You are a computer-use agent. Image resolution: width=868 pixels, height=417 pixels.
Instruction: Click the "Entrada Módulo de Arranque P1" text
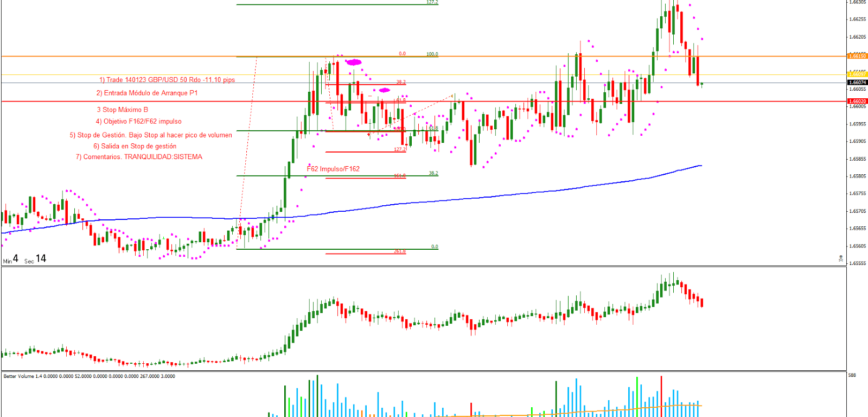(147, 93)
